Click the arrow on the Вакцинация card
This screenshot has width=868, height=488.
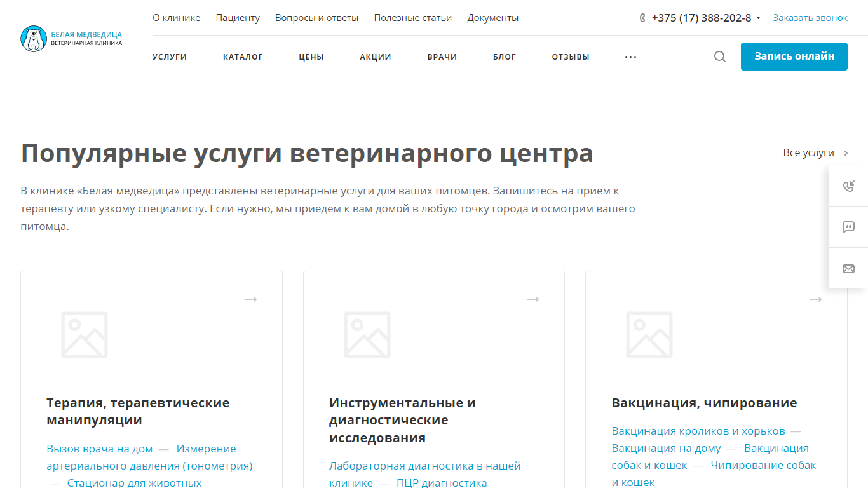point(816,299)
